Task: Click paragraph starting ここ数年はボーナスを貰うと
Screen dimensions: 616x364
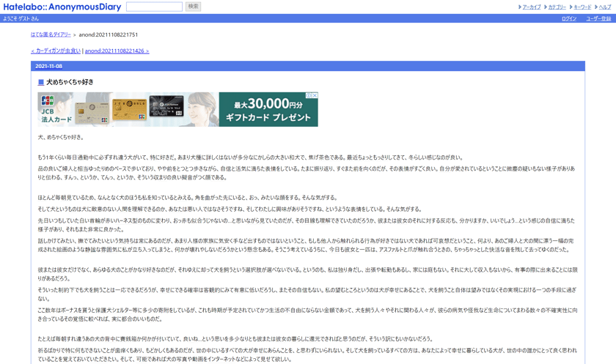Action: 307,315
